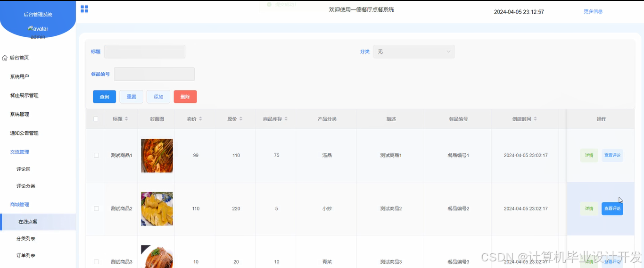644x268 pixels.
Task: Click the 餐品编号3 cell
Action: point(458,261)
